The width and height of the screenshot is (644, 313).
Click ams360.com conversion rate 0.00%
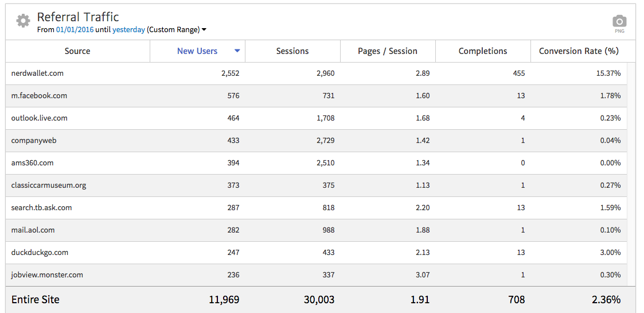coord(611,163)
